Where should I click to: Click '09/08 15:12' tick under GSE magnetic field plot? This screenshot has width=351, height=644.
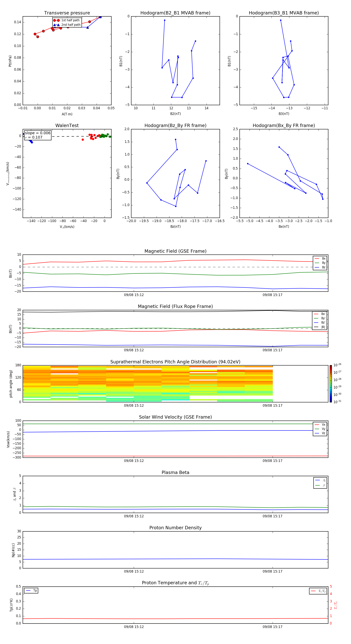134,295
